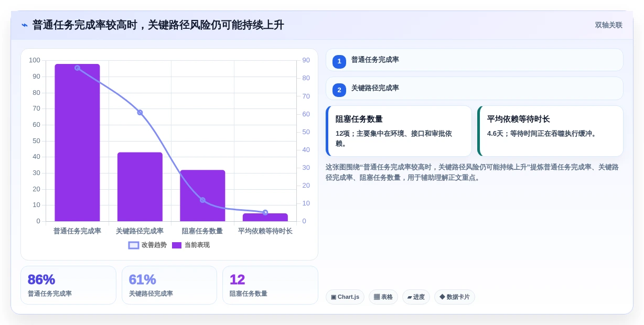Click the 数据卡片 tag button
Screen dimensions: 644x325
[x=455, y=297]
